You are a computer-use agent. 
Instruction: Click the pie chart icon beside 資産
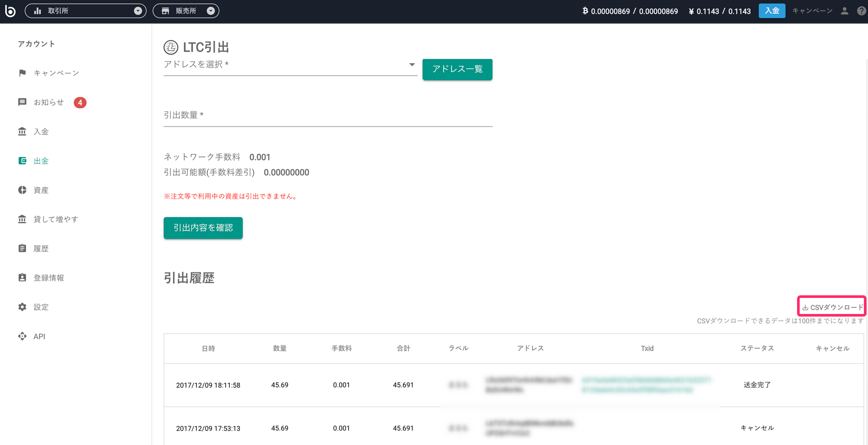coord(22,190)
